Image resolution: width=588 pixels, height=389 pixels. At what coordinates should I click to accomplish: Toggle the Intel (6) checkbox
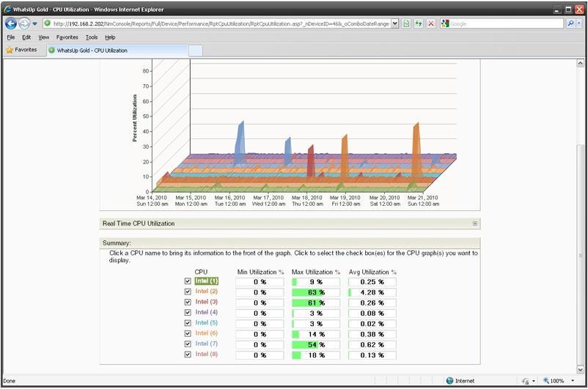188,333
